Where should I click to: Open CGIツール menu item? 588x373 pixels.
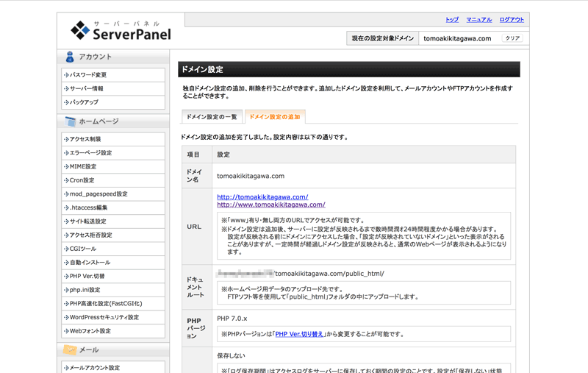(x=113, y=249)
